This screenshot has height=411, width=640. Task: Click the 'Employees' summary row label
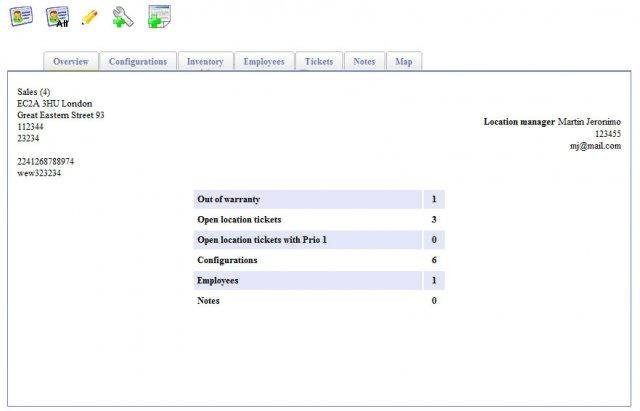point(218,280)
